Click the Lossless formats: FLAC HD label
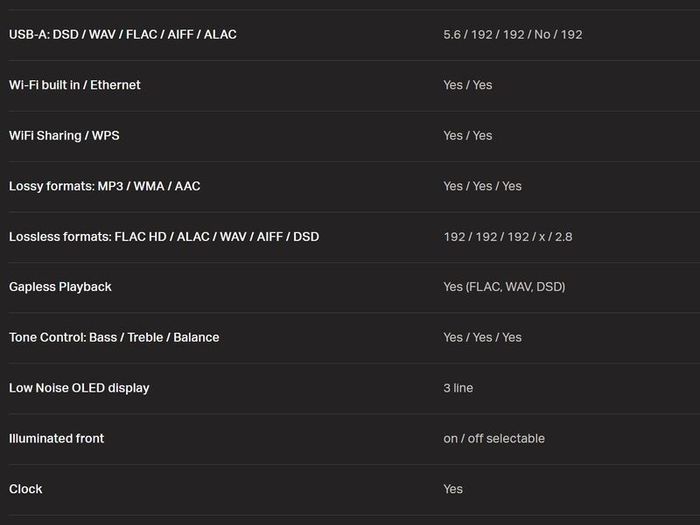Image resolution: width=700 pixels, height=525 pixels. point(164,236)
